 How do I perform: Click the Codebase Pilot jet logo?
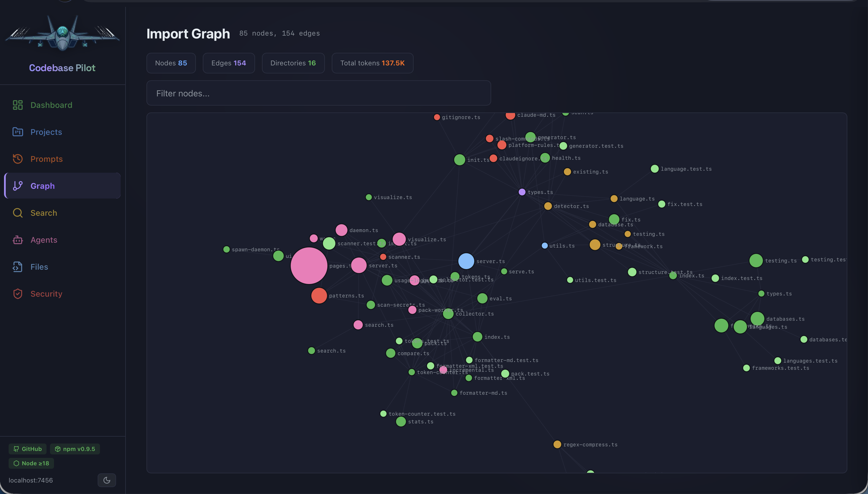coord(63,34)
